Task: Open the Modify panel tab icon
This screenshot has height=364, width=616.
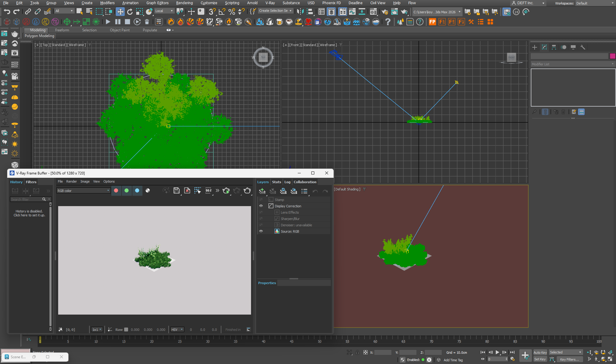Action: [x=544, y=47]
